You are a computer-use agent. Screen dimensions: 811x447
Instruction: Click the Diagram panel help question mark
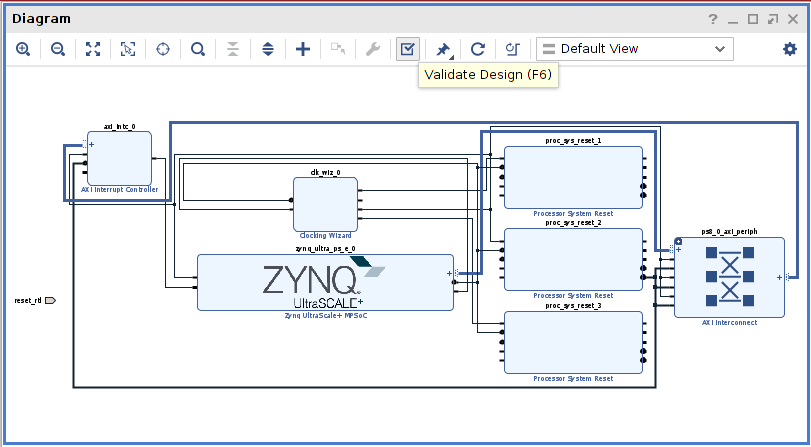pyautogui.click(x=713, y=19)
